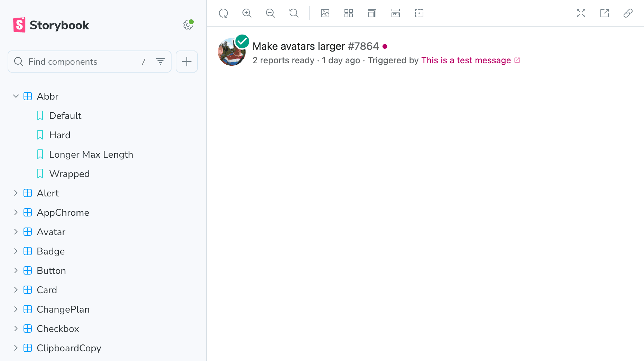Toggle the measure ruler tool
The width and height of the screenshot is (644, 361).
click(396, 13)
